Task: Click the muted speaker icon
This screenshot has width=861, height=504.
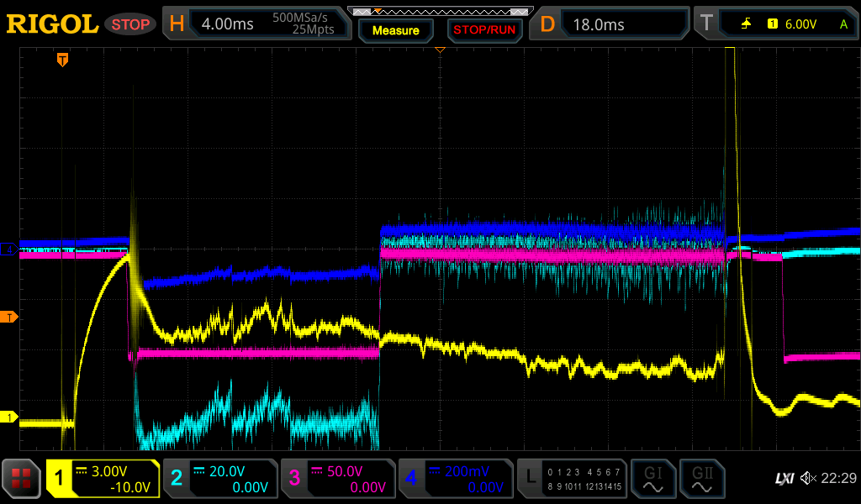Action: [808, 478]
